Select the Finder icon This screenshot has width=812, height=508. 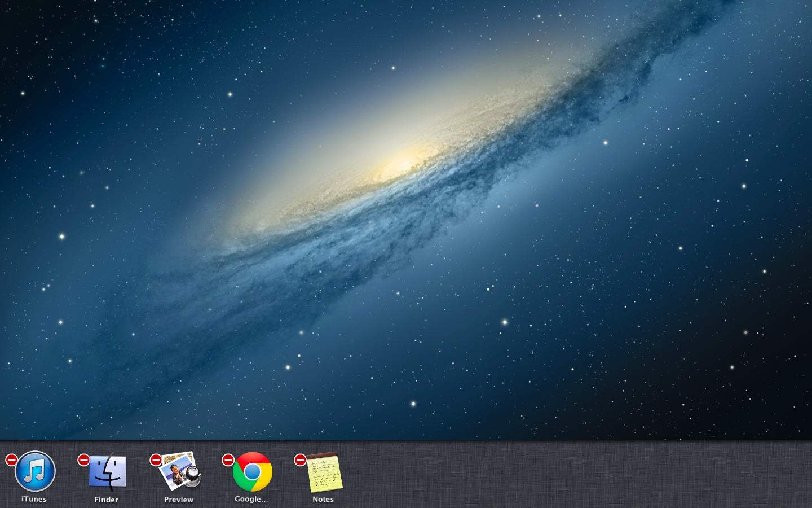coord(107,471)
